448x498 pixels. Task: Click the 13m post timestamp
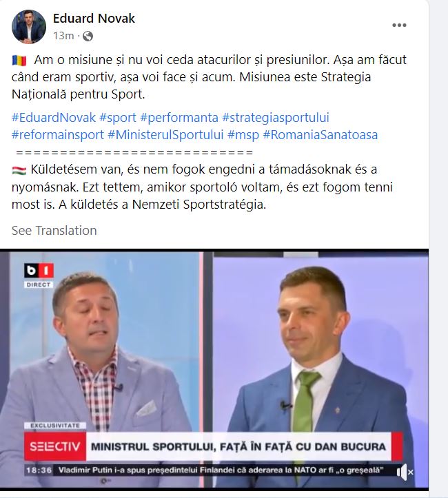63,36
